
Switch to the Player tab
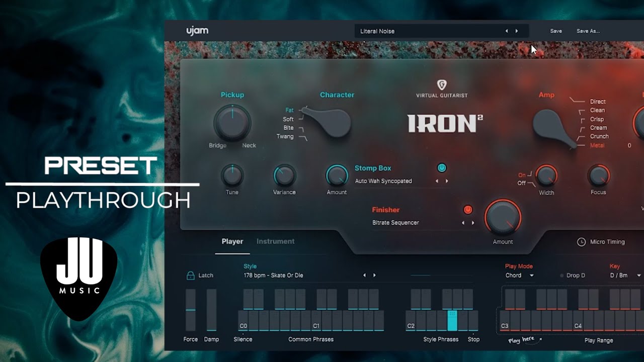tap(232, 241)
